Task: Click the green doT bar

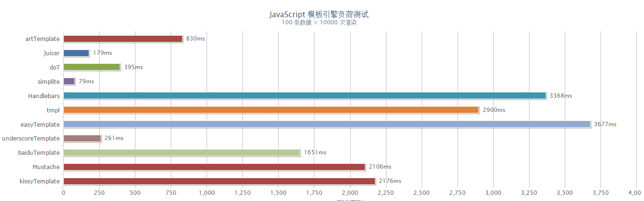Action: point(92,67)
